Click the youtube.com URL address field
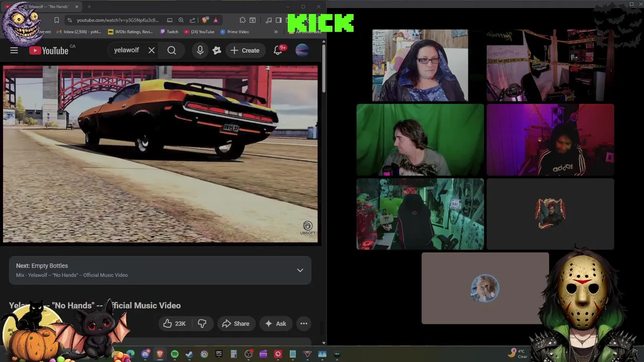The image size is (644, 362). click(117, 20)
